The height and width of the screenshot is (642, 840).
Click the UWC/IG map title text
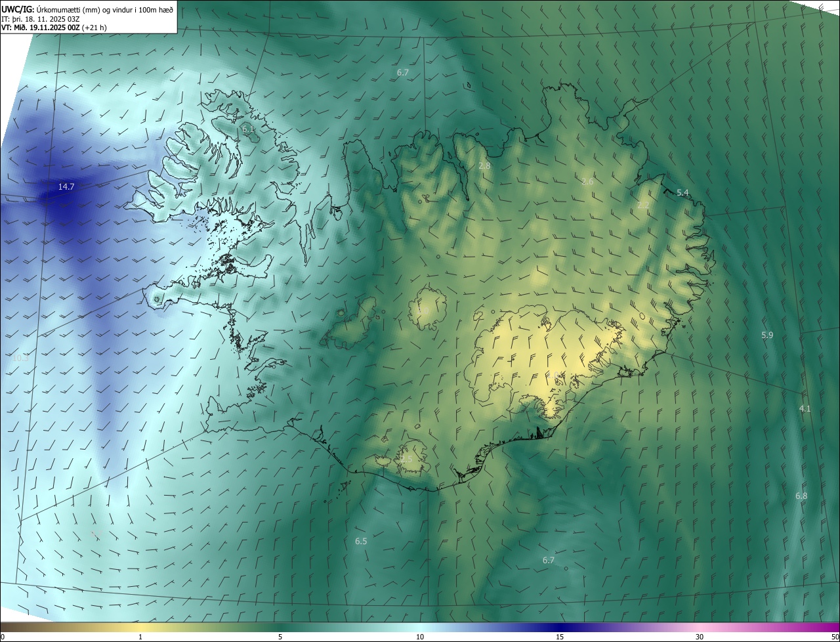[87, 9]
